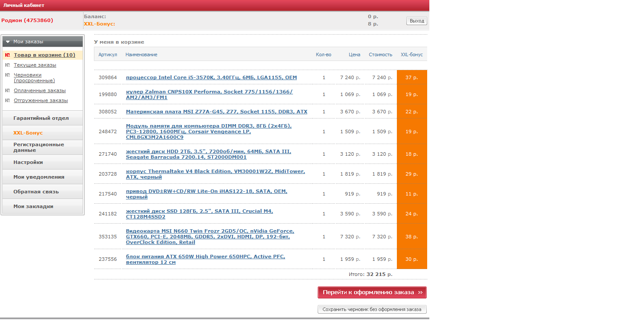Click the gray icon beside Текущие заказы
Screen dimensions: 644x327
7,65
